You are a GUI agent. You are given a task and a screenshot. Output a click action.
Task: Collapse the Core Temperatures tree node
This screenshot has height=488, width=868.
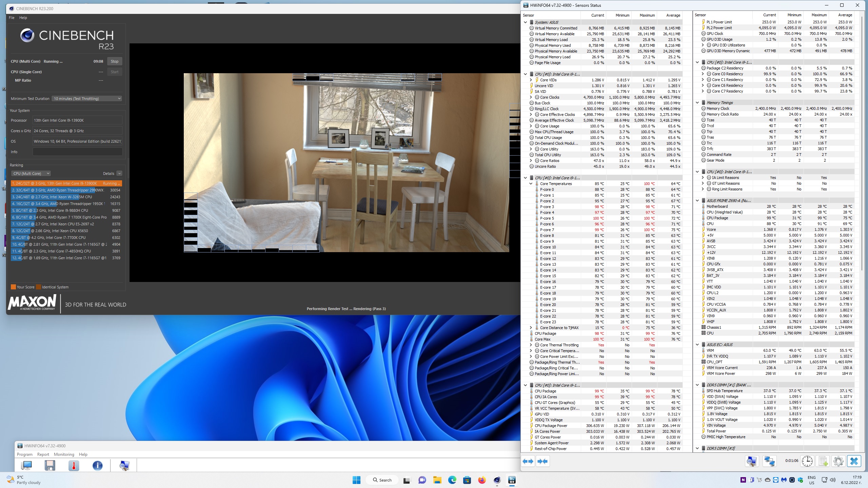(x=531, y=184)
